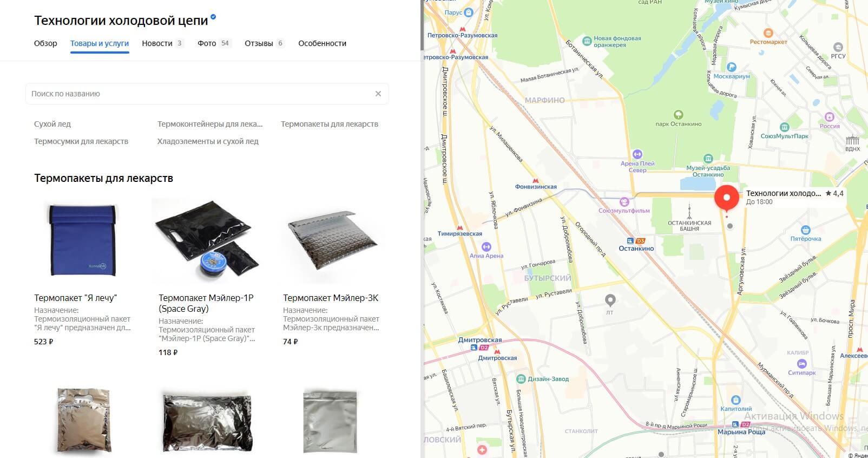Click the Музей-усадьба Останкино marker icon

coord(708,159)
